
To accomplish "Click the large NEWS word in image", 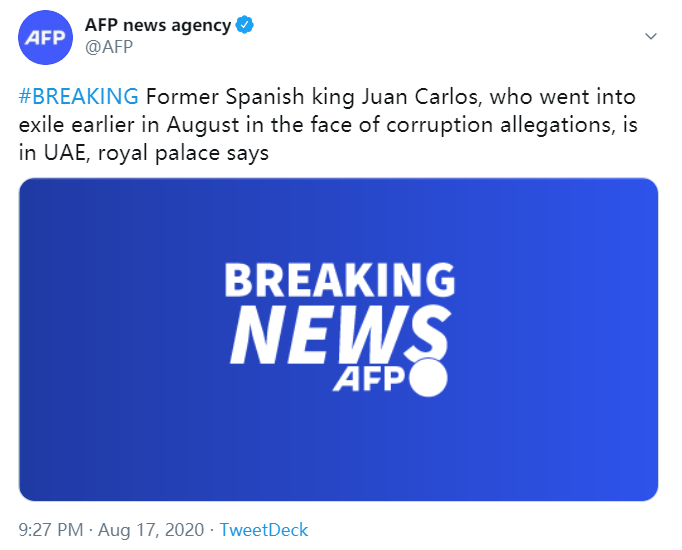I will [335, 334].
